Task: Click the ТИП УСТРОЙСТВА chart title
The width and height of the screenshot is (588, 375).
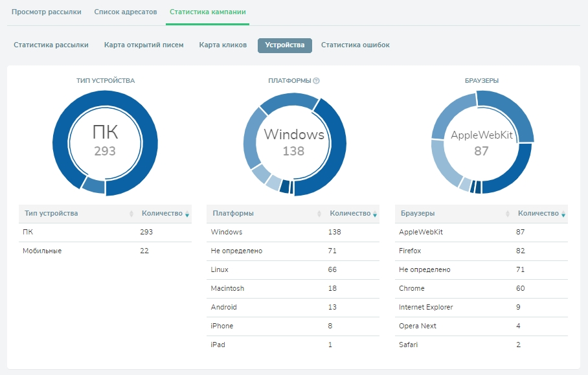Action: pyautogui.click(x=106, y=80)
